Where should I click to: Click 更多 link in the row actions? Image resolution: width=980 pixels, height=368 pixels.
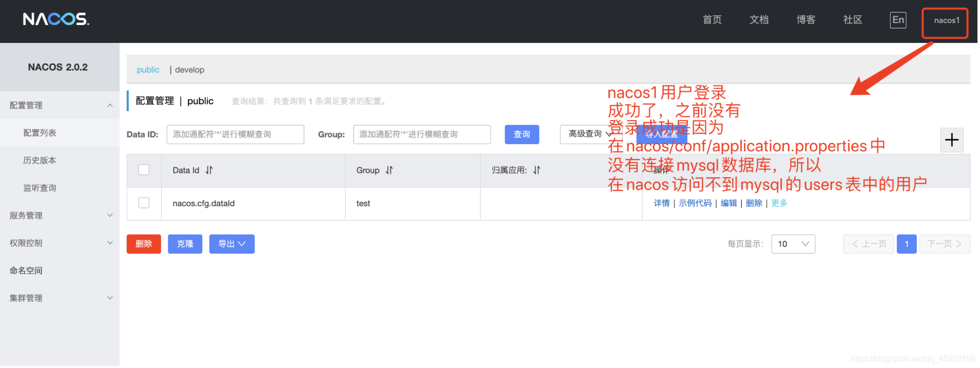779,203
